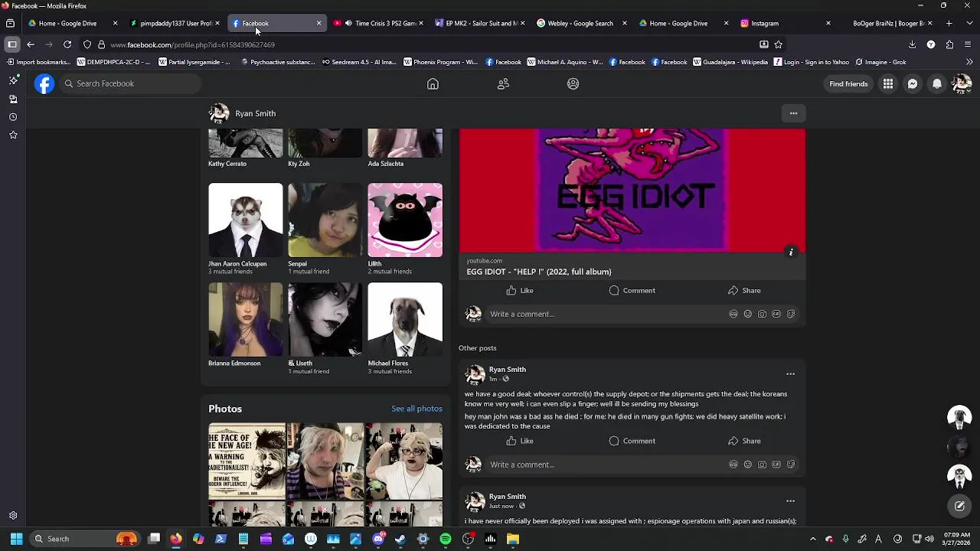This screenshot has height=551, width=980.
Task: Open Firefox application hamburger menu
Action: (x=968, y=44)
